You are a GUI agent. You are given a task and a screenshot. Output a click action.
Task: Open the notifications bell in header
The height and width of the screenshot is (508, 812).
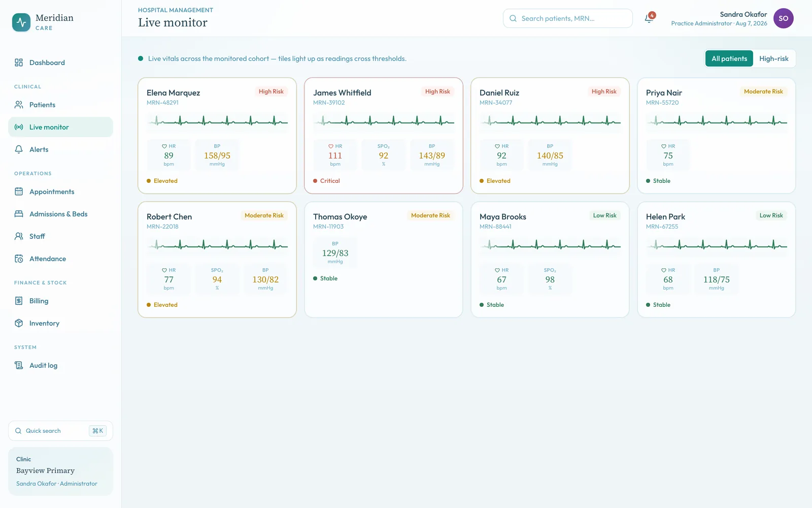[649, 18]
